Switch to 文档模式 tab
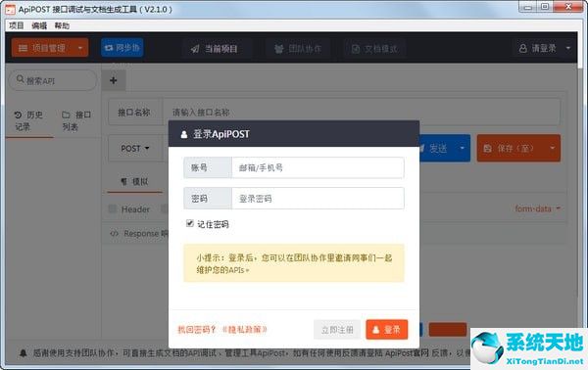588x370 pixels. (374, 49)
